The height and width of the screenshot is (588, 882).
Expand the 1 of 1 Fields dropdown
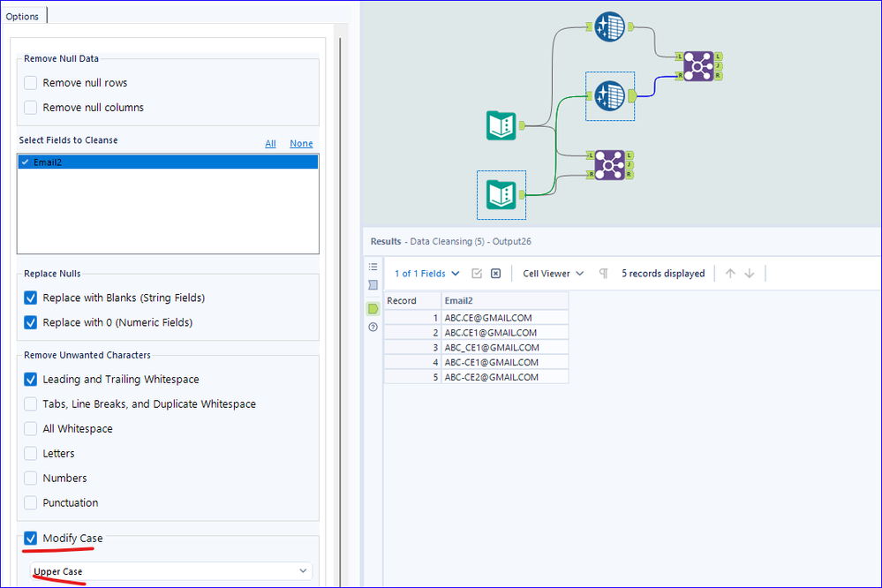tap(427, 274)
